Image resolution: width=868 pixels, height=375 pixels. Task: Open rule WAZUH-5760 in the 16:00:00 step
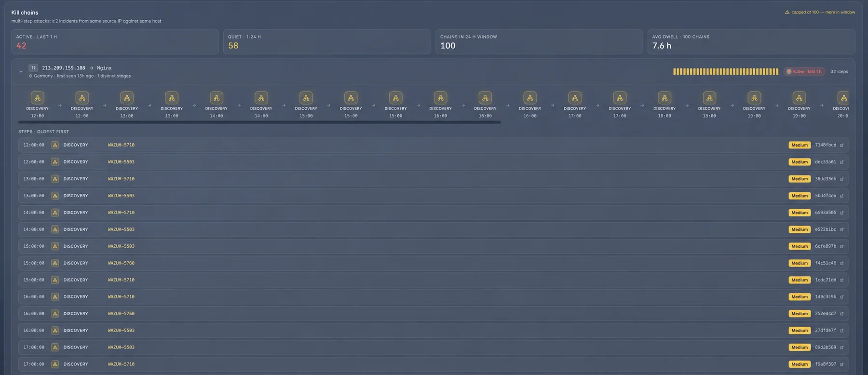pyautogui.click(x=121, y=314)
